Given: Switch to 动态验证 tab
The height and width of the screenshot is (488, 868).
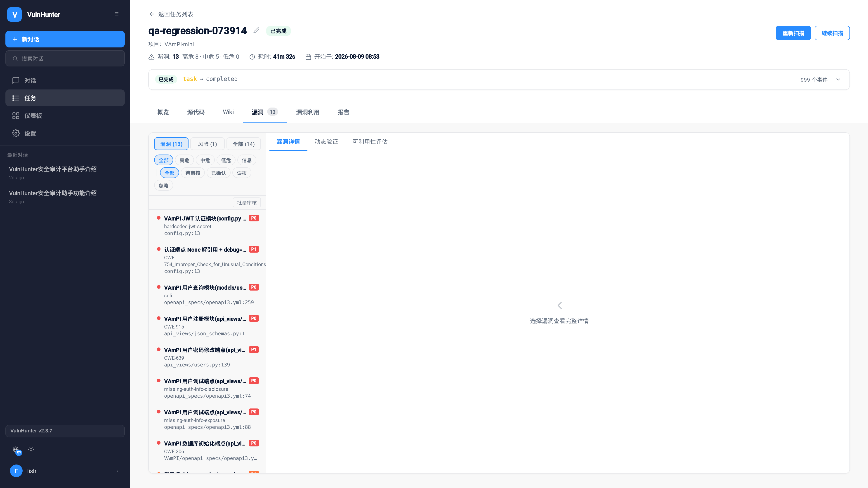Looking at the screenshot, I should tap(326, 142).
